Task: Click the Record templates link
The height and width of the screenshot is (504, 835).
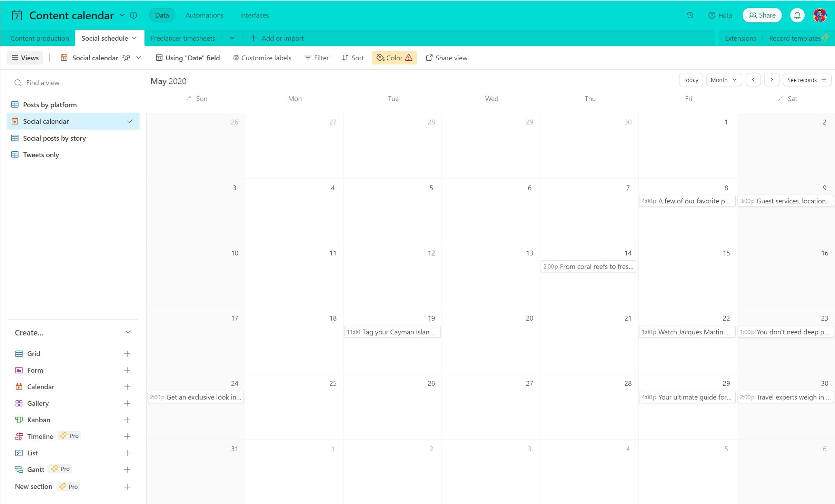Action: point(796,38)
